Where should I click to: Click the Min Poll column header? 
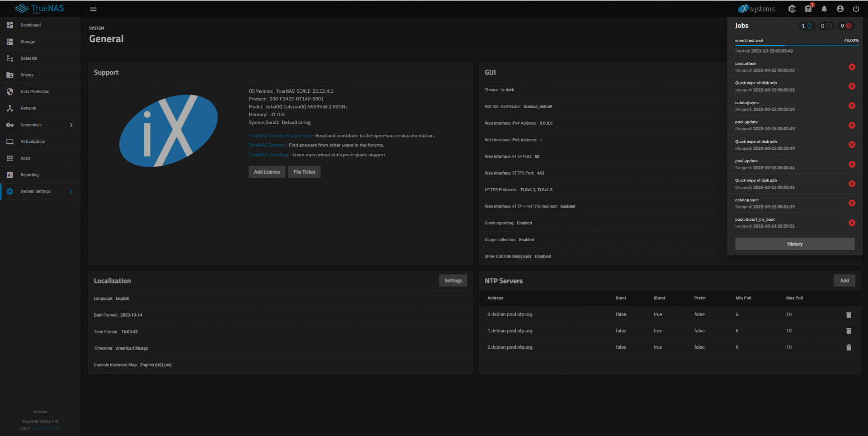click(743, 298)
